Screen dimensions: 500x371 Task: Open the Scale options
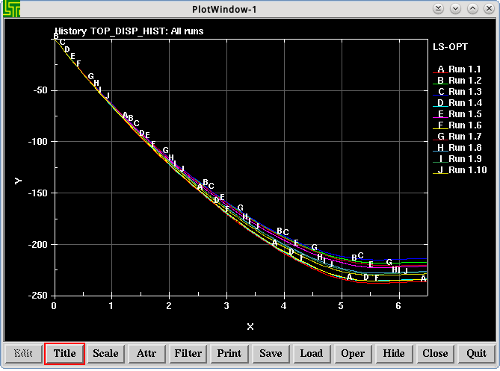[105, 353]
